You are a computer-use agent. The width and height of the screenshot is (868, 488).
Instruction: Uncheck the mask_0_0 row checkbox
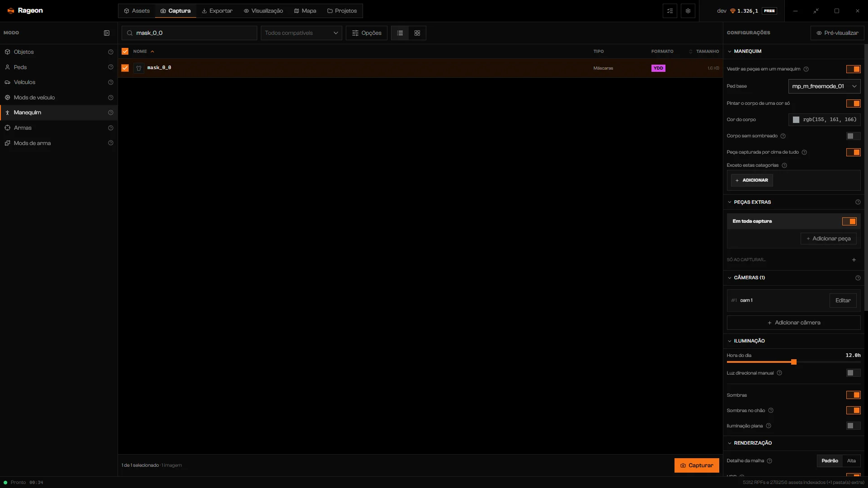tap(125, 68)
